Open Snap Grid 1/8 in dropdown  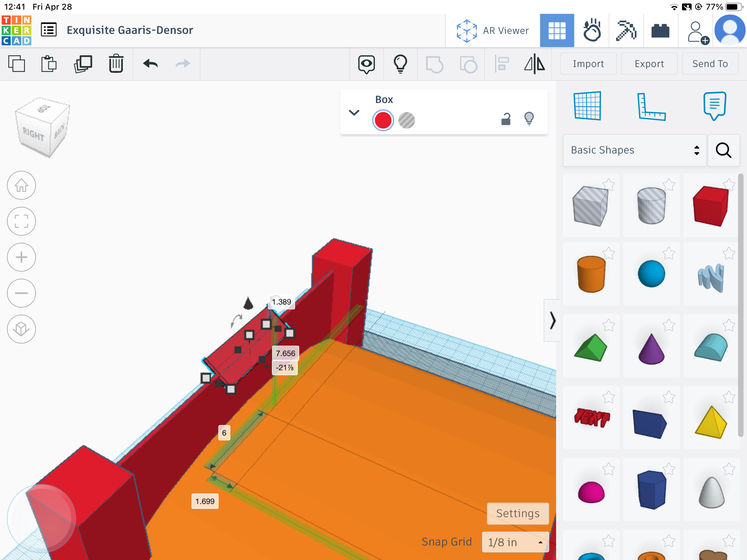[515, 542]
